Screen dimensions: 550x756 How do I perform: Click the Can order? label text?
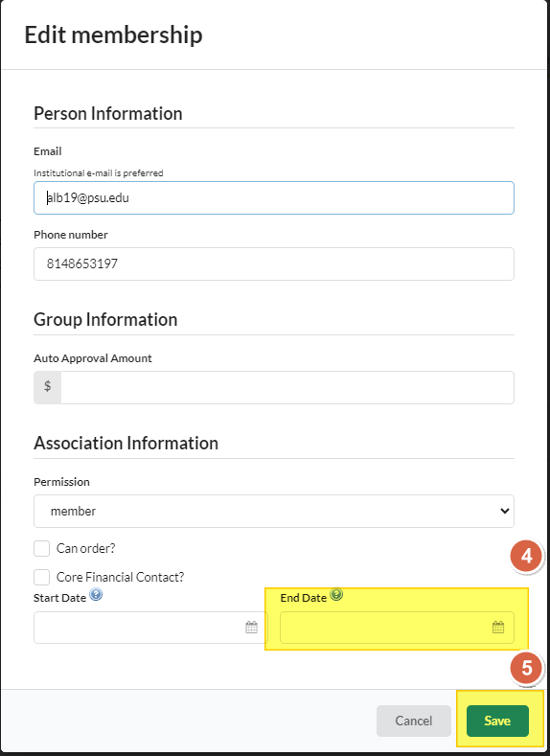pyautogui.click(x=86, y=548)
